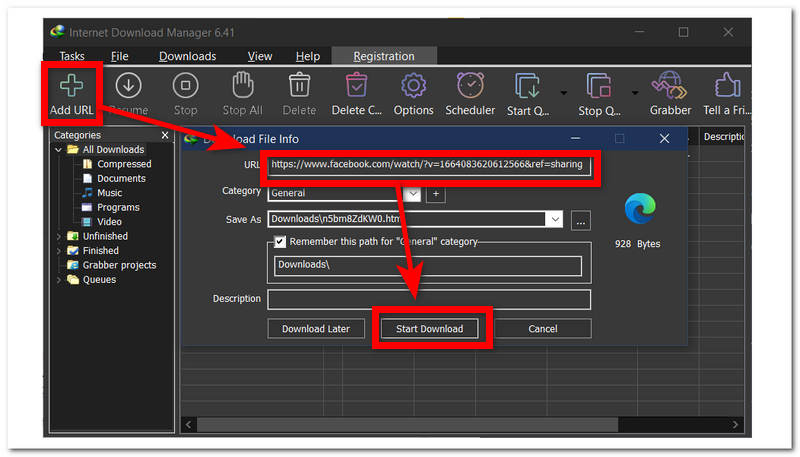800x457 pixels.
Task: Open the Scheduler clock icon
Action: [x=470, y=87]
